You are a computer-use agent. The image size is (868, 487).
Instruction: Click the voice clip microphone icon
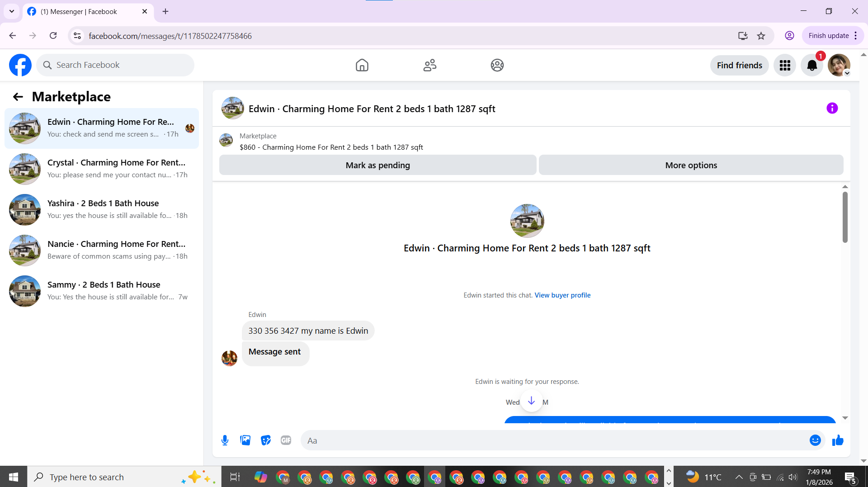click(225, 440)
